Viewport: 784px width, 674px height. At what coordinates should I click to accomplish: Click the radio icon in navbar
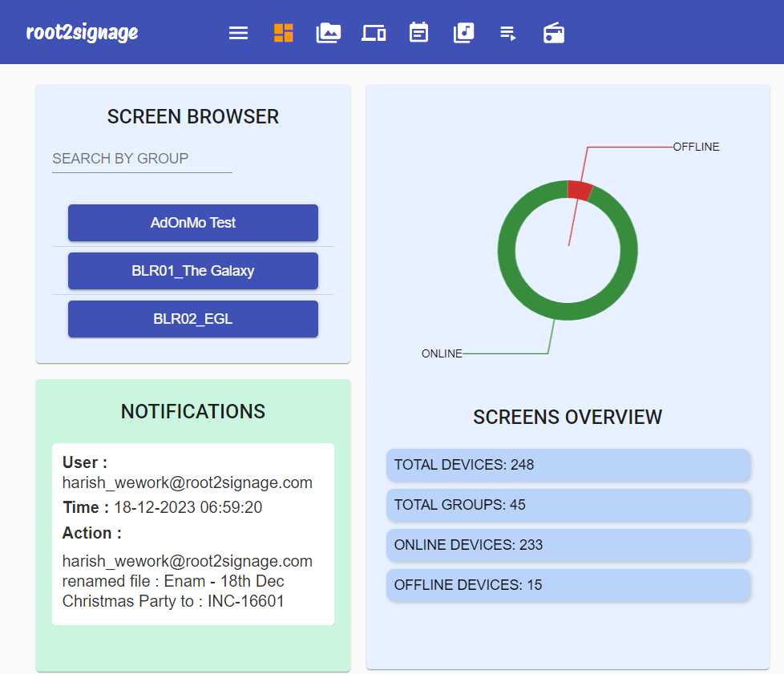(x=554, y=33)
